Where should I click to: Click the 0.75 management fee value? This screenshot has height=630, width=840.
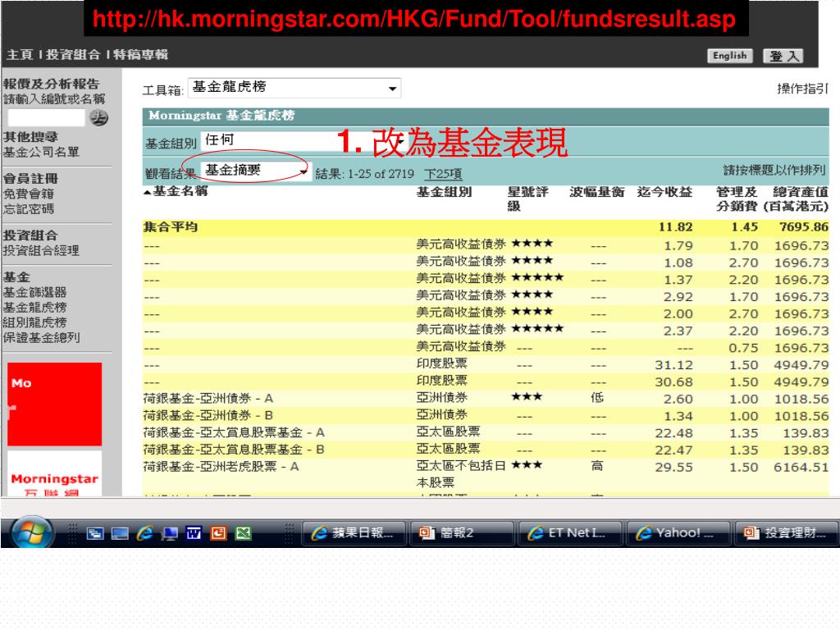pos(743,348)
